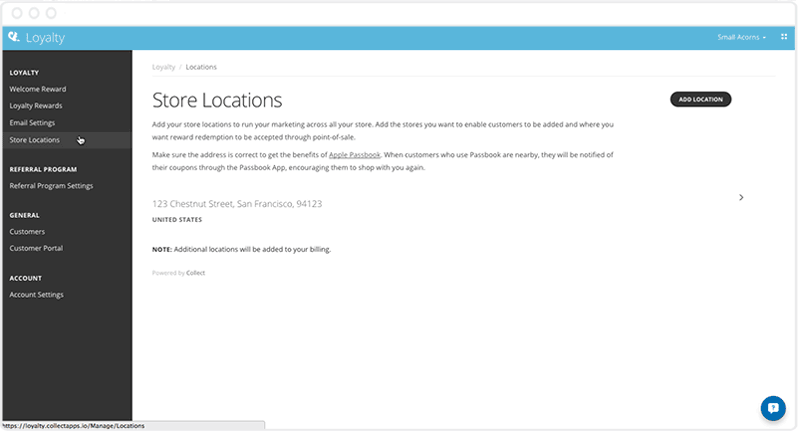Go to Loyalty Rewards in sidebar

[36, 106]
